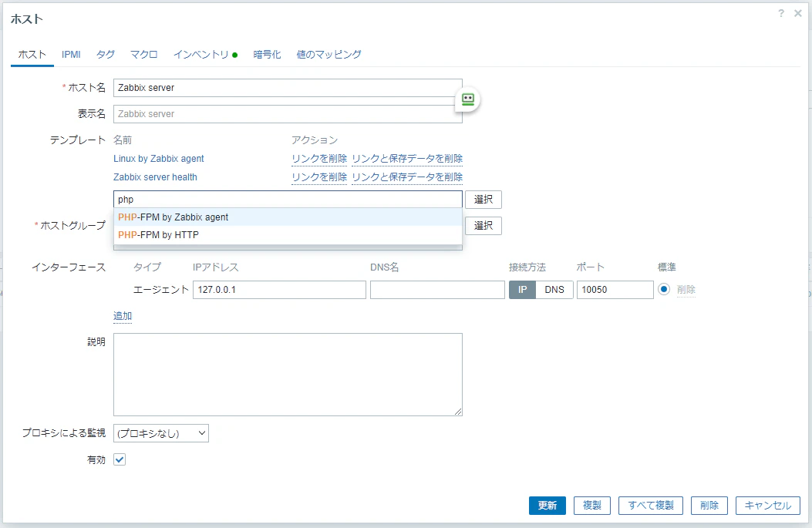Click the ホスト名 input field
Screen dimensions: 812x528
(x=288, y=87)
